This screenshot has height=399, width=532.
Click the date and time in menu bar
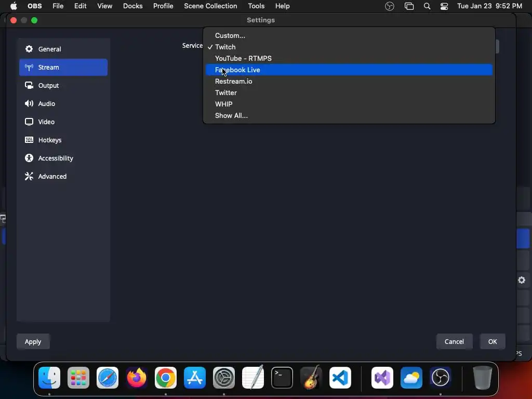click(489, 6)
